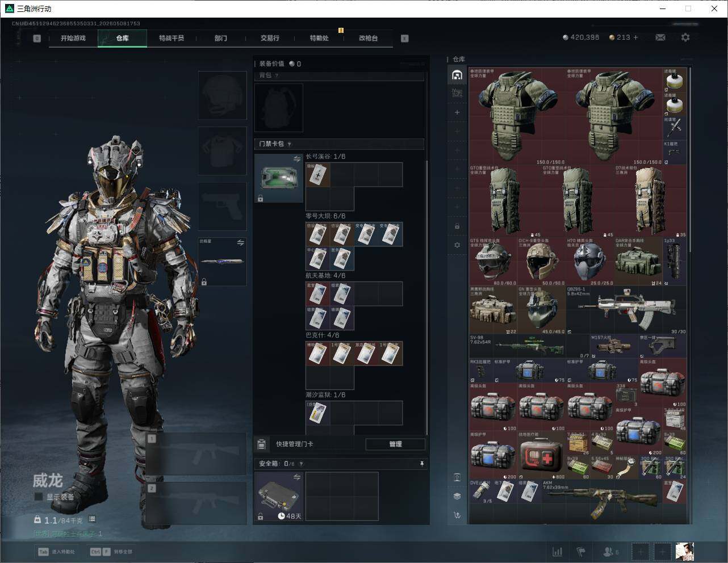Viewport: 728px width, 563px height.
Task: Click the player avatar in the bottom bar
Action: [685, 551]
